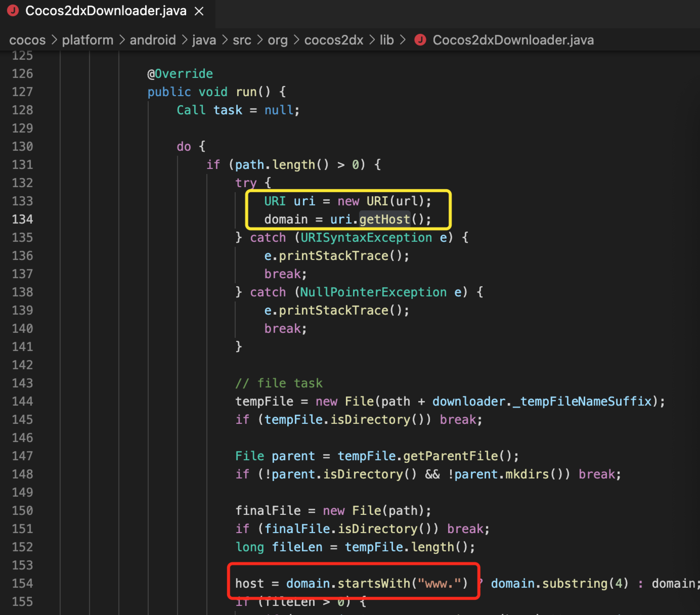Click the cocos2dx breadcrumb segment
700x615 pixels.
click(334, 40)
